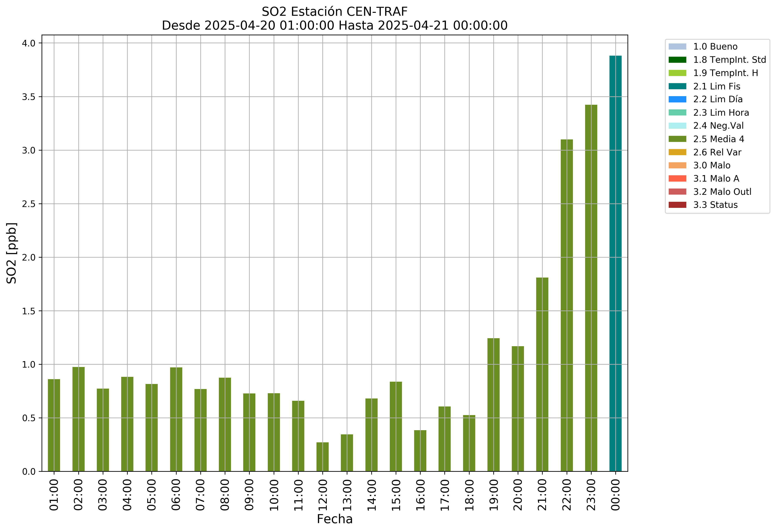Click the bar at 04:00
The height and width of the screenshot is (532, 776).
click(127, 424)
